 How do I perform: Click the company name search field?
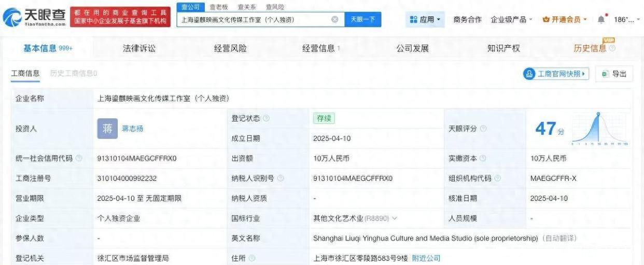[254, 20]
